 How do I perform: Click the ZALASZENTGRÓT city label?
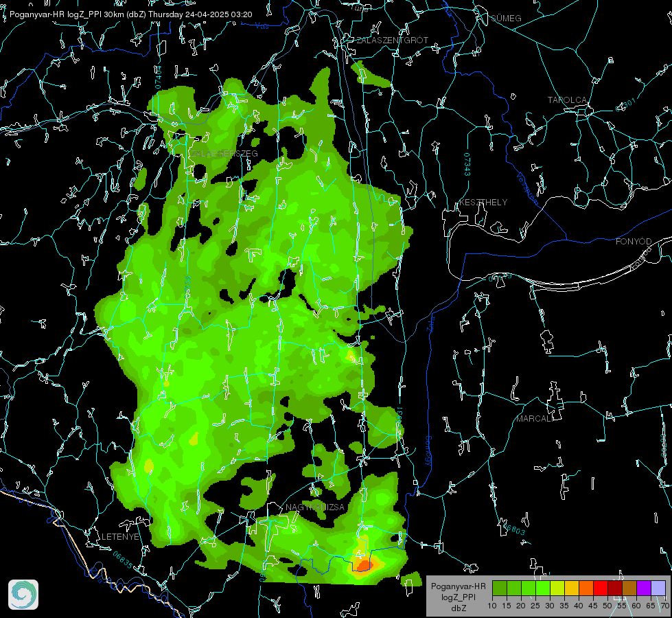point(393,41)
